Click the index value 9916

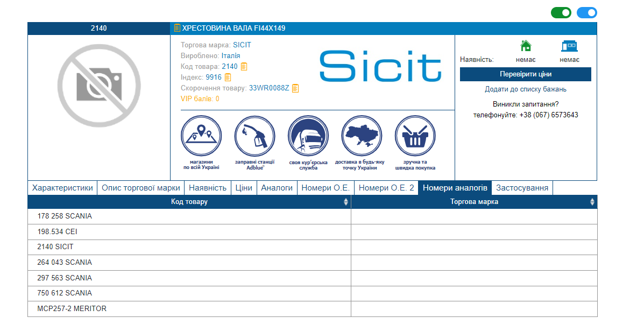click(214, 77)
